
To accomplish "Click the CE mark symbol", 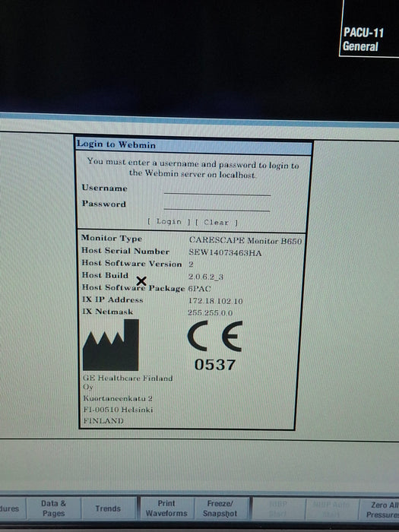I will point(215,336).
